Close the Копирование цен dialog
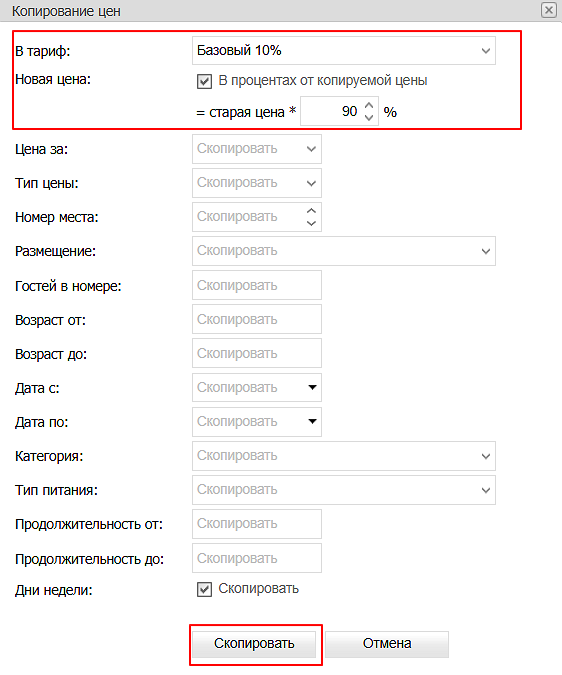 (549, 10)
